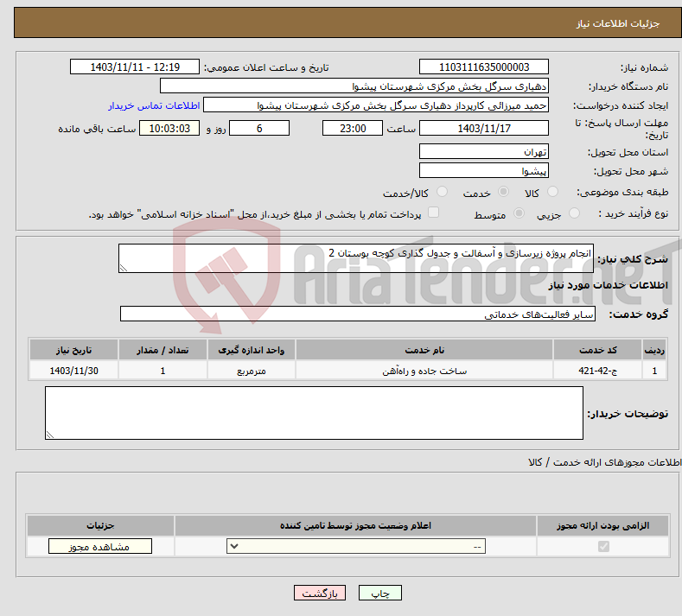Screen dimensions: 682x616
Task: Choose the متوسط purchase type radio
Action: coord(519,213)
